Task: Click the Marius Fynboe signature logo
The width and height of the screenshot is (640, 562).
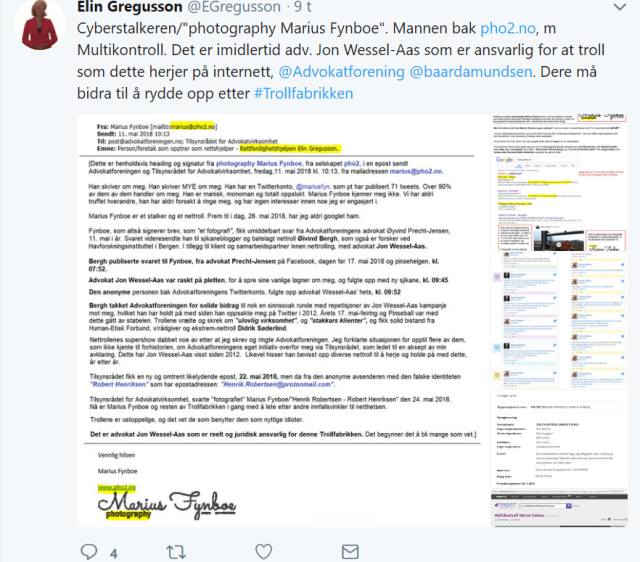Action: click(x=167, y=504)
